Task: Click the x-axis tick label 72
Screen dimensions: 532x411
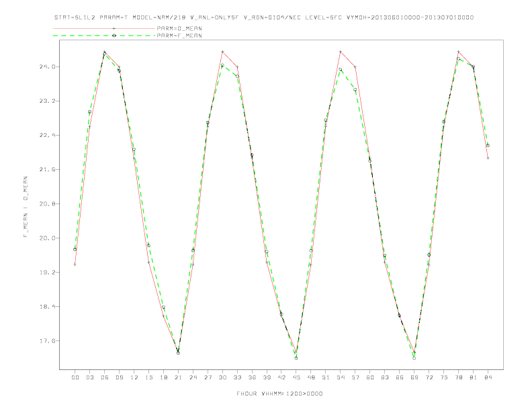Action: 429,377
